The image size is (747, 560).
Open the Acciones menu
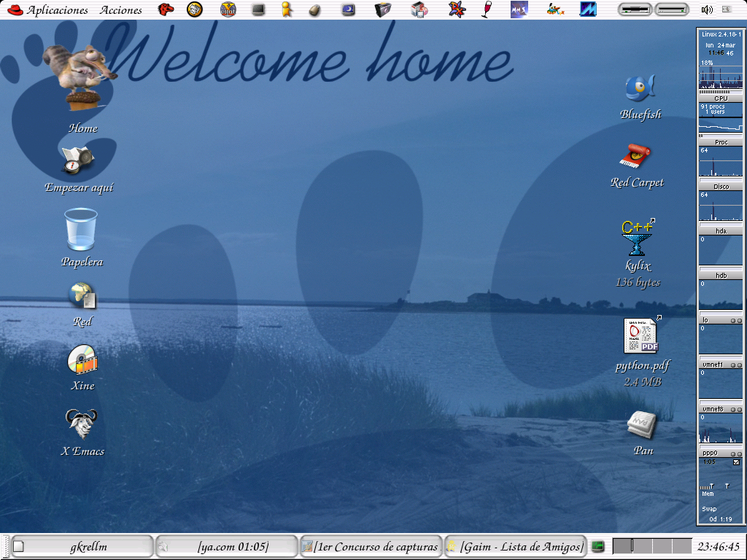[x=120, y=9]
